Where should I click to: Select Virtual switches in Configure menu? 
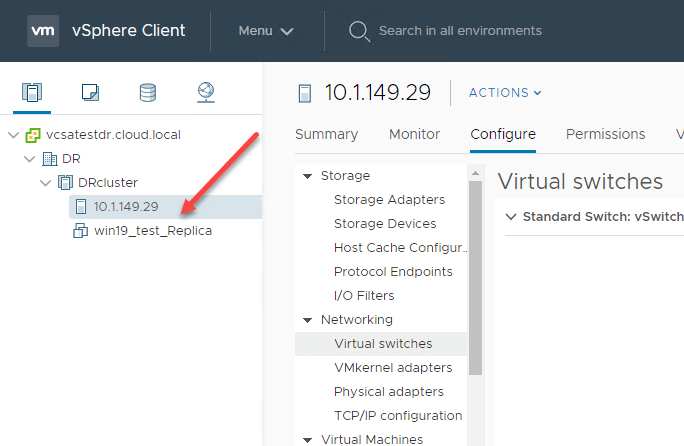(x=381, y=344)
